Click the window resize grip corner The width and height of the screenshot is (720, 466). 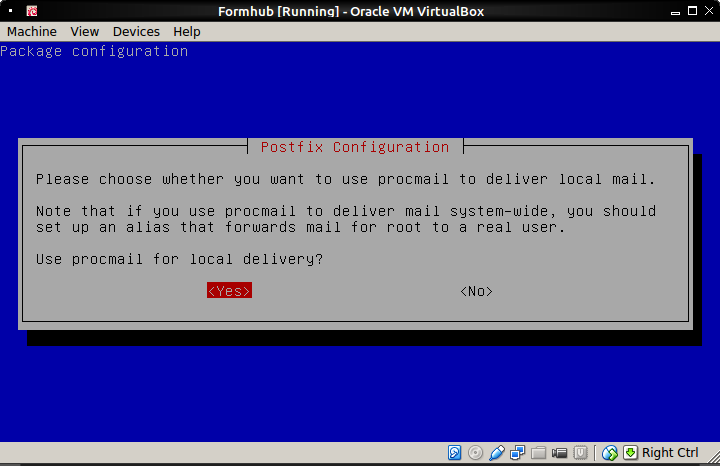tap(714, 457)
